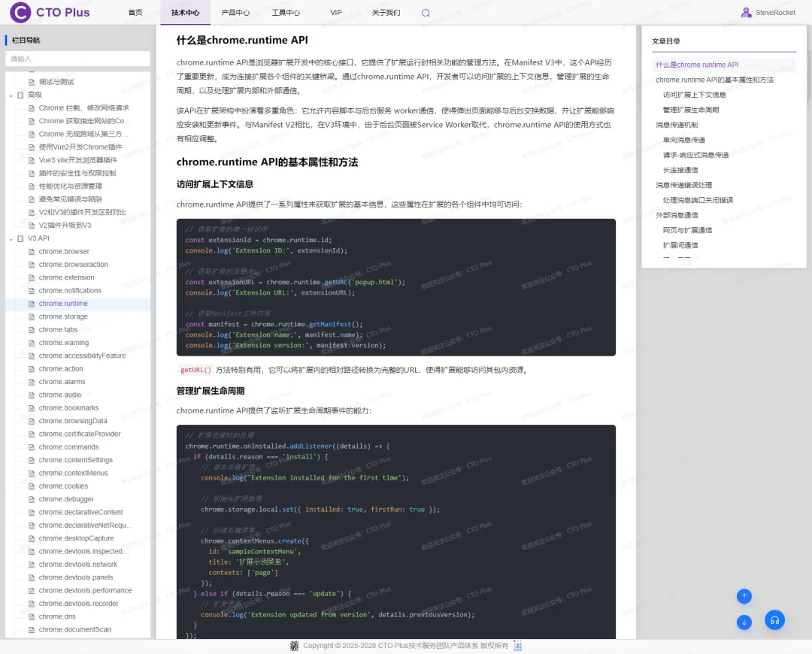Click the scroll-to-top arrow button

[x=744, y=596]
